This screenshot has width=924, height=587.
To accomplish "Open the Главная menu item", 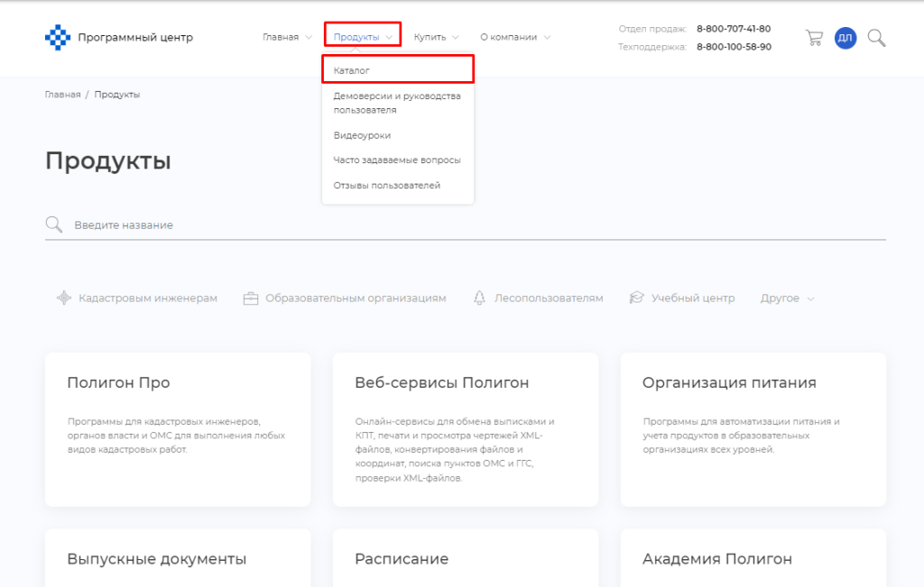I will [x=281, y=37].
